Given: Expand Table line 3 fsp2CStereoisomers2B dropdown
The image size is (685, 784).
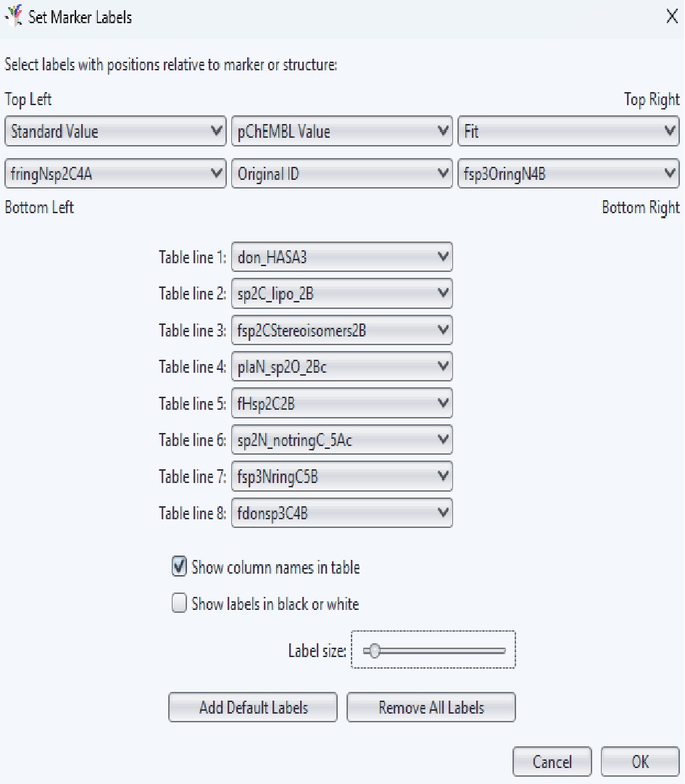Looking at the screenshot, I should tap(341, 331).
